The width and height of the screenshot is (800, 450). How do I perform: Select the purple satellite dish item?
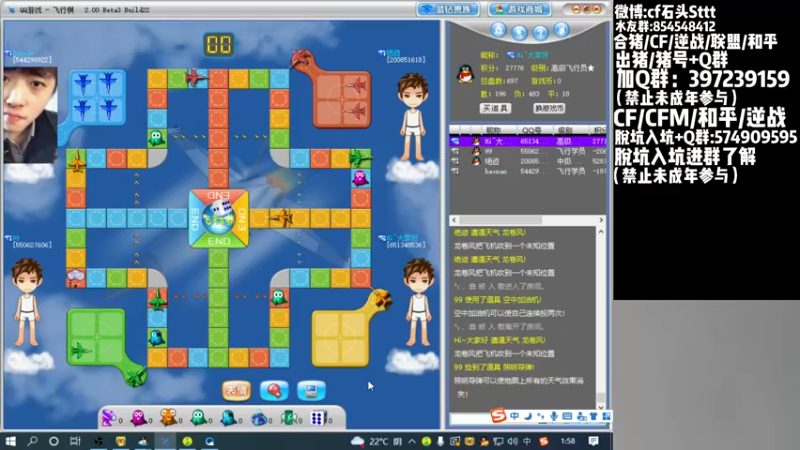point(108,418)
